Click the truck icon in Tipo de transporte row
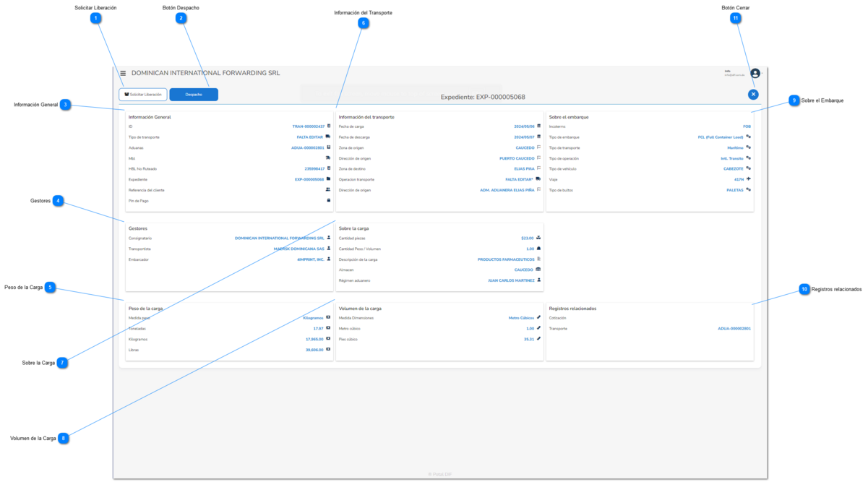This screenshot has width=868, height=482. (x=328, y=137)
